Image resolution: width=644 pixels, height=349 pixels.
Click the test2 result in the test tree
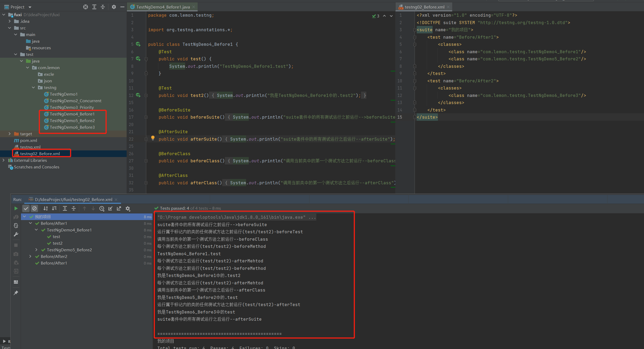tap(57, 243)
